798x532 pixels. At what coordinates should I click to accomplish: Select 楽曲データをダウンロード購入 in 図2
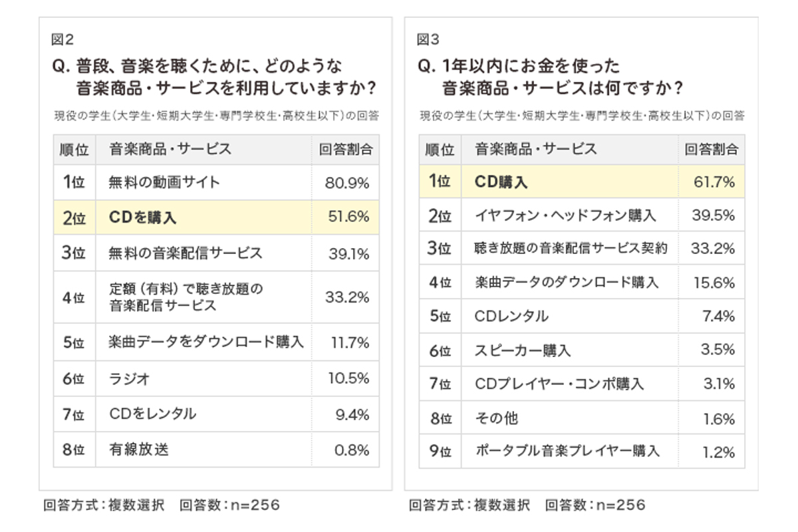coord(216,342)
